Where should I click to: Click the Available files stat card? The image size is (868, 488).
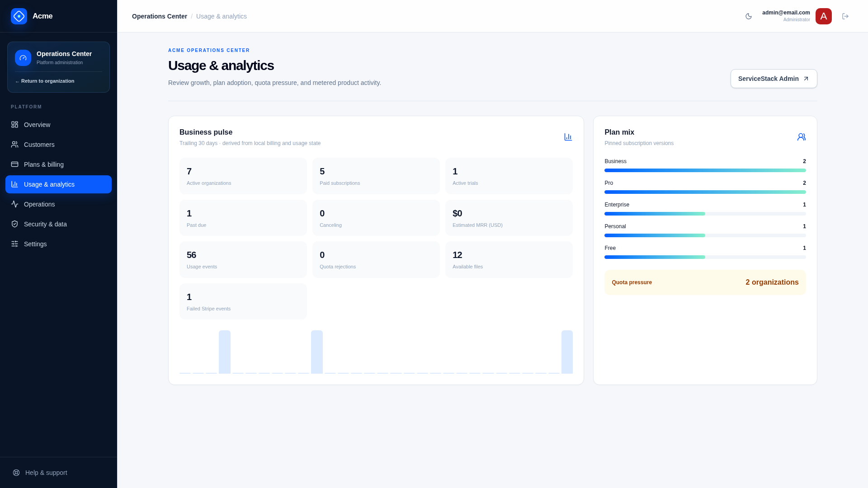click(x=509, y=259)
